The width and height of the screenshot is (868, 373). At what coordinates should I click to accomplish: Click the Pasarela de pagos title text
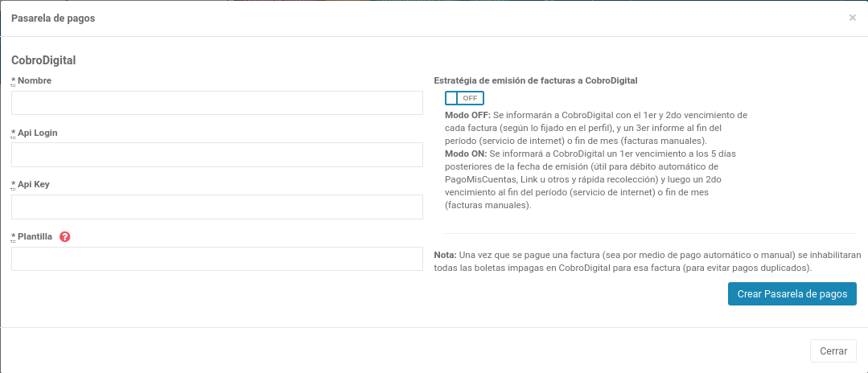coord(53,18)
